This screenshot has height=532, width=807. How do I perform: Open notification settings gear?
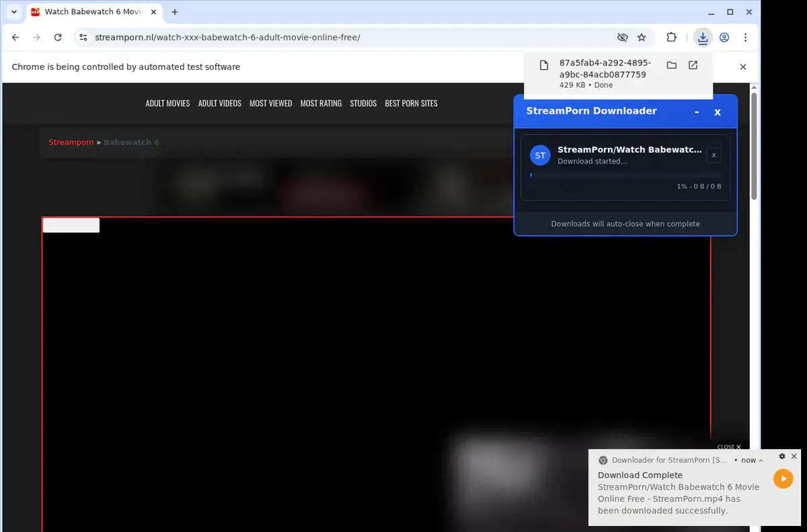(782, 456)
